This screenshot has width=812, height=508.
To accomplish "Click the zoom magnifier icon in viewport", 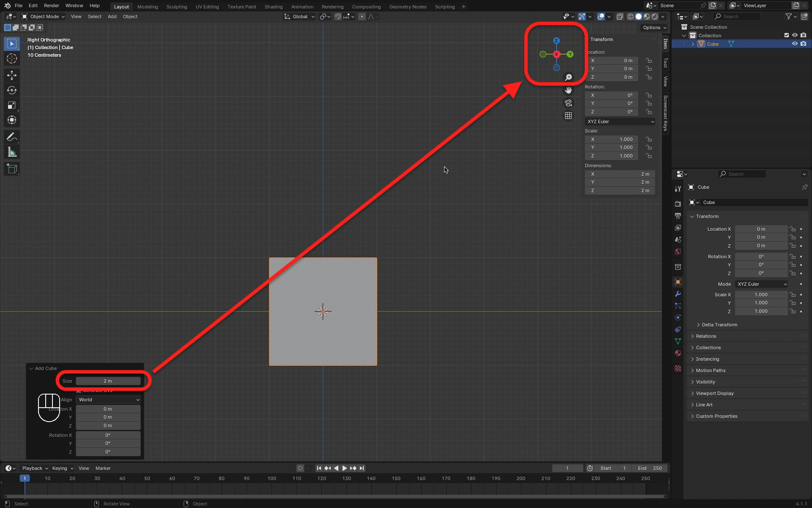I will [568, 77].
